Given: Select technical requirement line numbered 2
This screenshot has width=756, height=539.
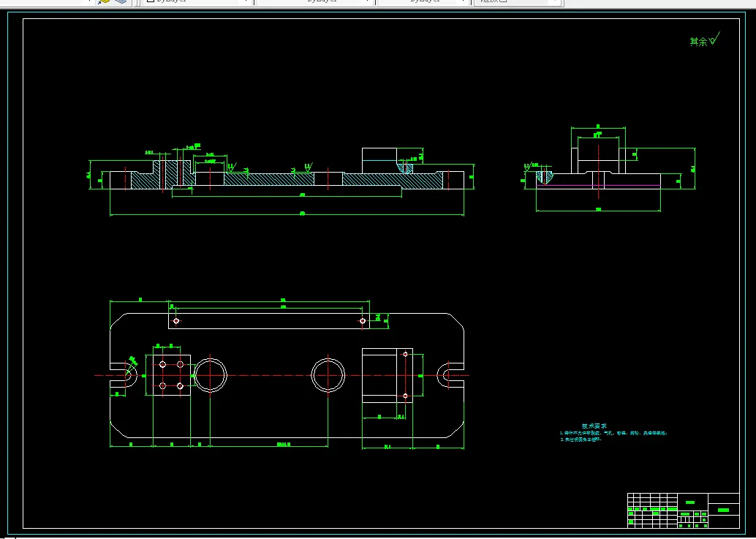Looking at the screenshot, I should (581, 440).
